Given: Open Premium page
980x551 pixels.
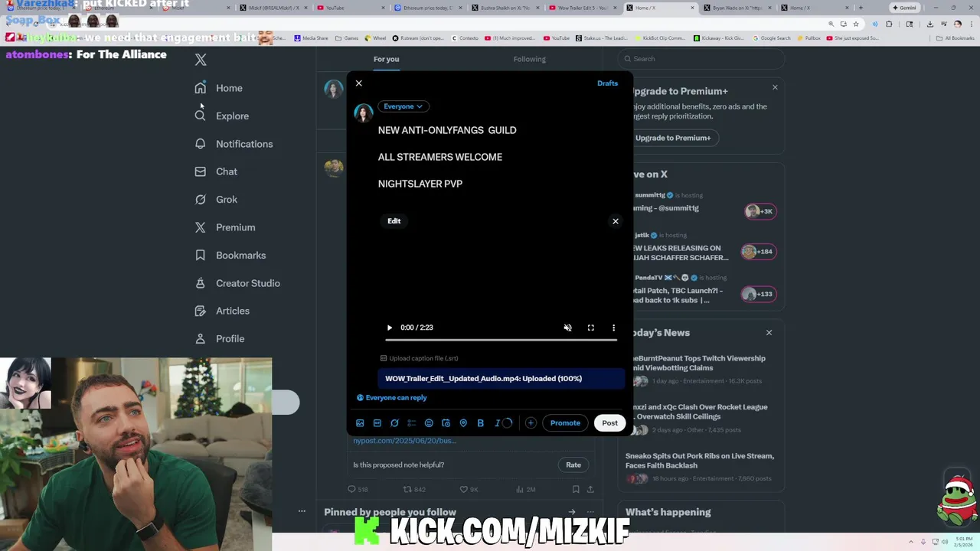Looking at the screenshot, I should pyautogui.click(x=225, y=227).
